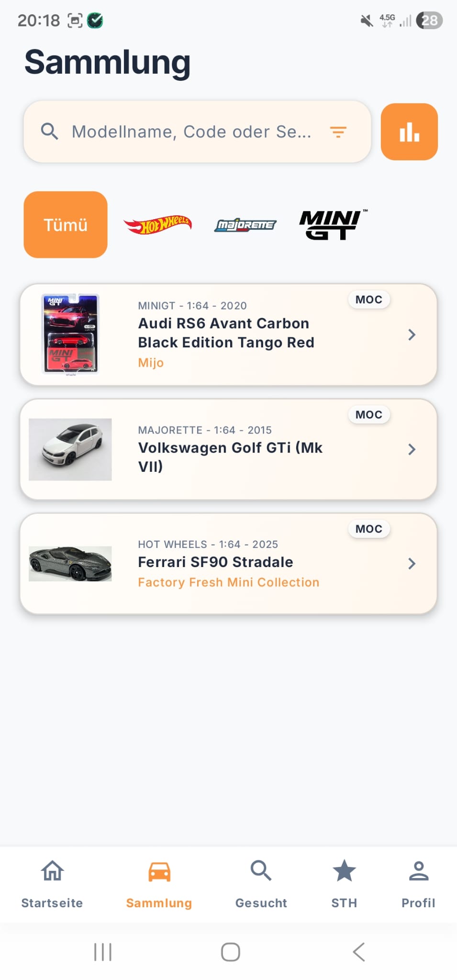This screenshot has width=457, height=980.
Task: Filter collection by Hot Wheels brand
Action: (x=158, y=224)
